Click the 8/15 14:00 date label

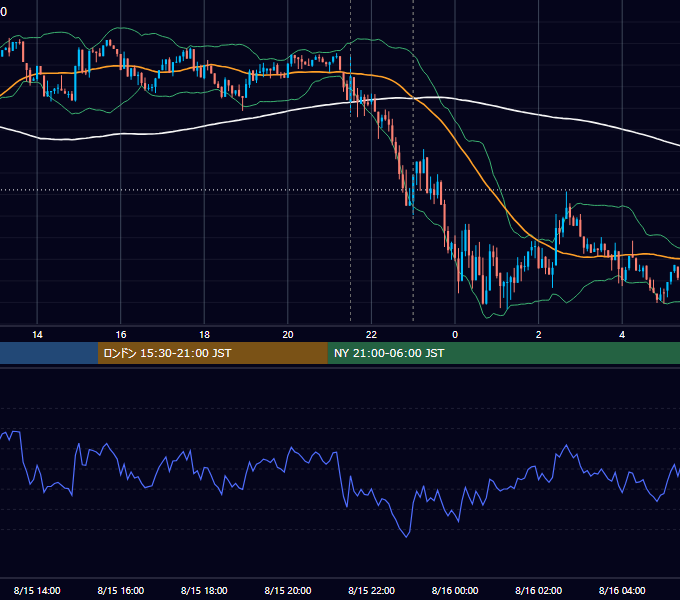[x=37, y=590]
